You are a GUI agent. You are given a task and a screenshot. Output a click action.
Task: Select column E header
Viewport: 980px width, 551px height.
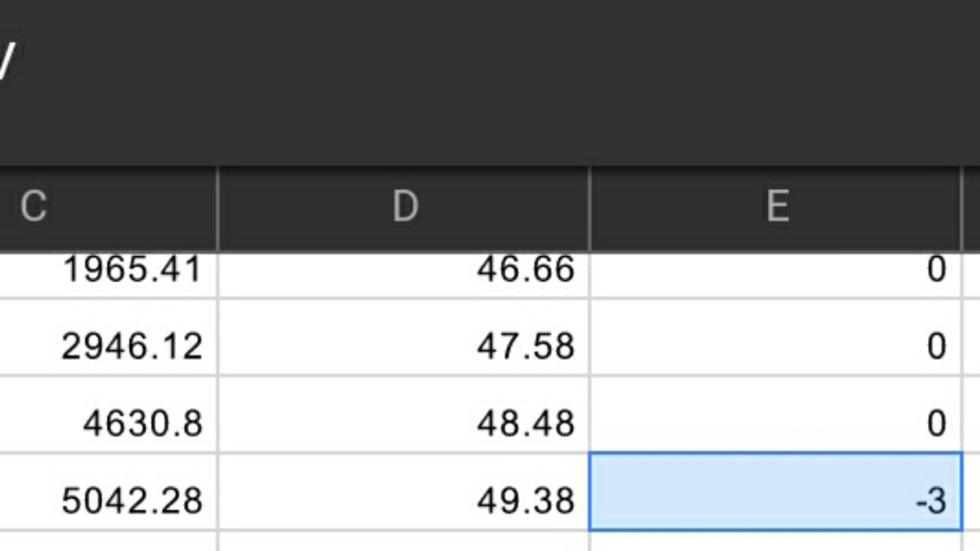coord(776,208)
